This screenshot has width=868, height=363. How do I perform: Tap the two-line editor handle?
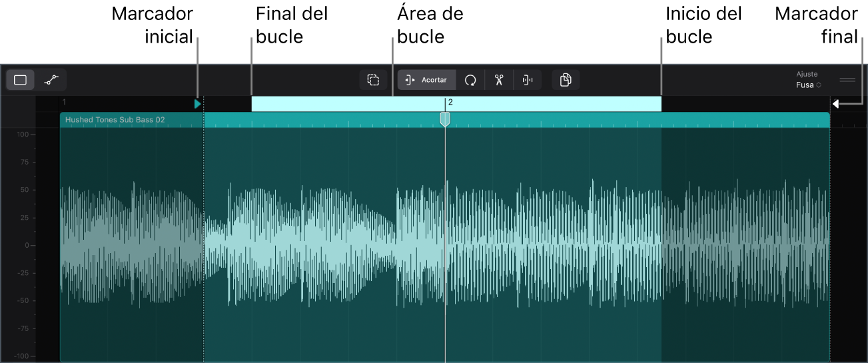click(847, 80)
